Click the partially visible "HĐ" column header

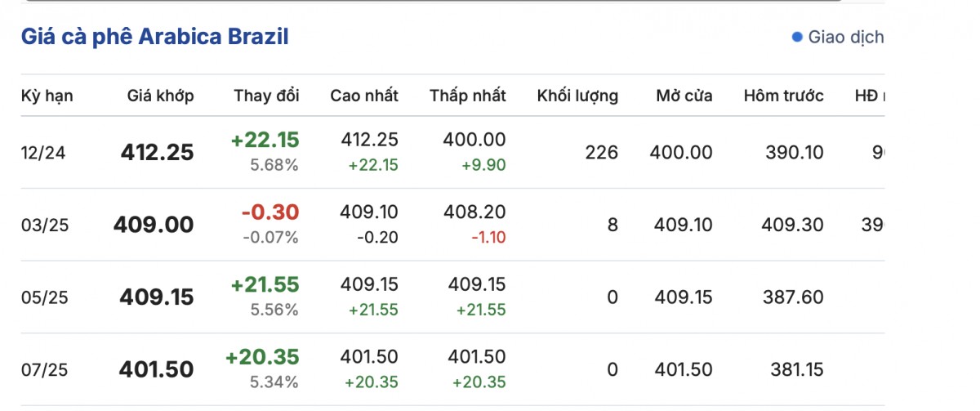(x=868, y=96)
